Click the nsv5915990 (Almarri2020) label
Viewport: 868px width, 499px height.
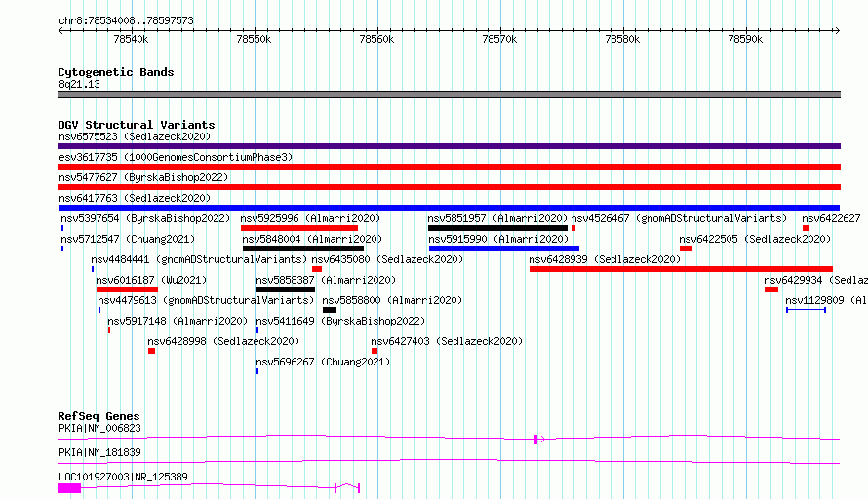[498, 239]
